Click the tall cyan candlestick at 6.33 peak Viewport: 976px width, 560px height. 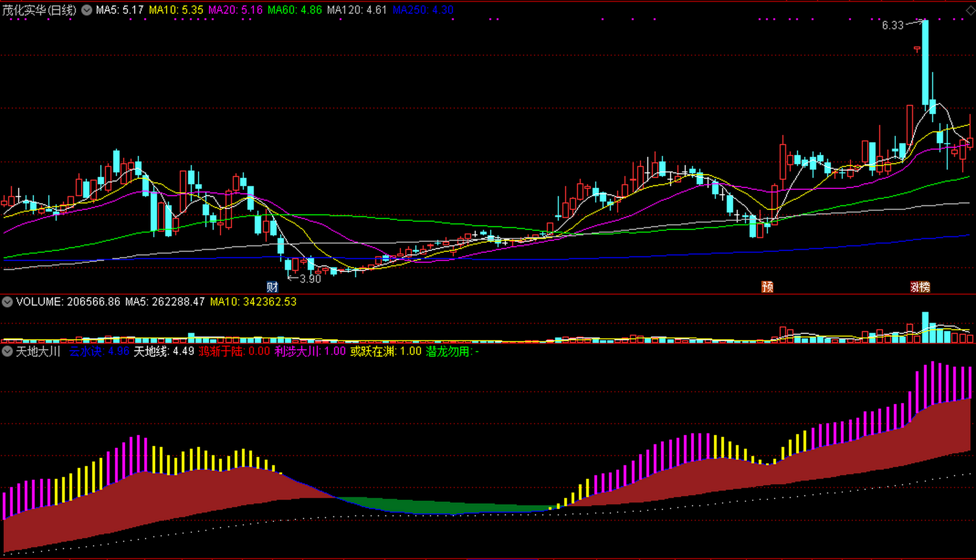click(x=925, y=63)
